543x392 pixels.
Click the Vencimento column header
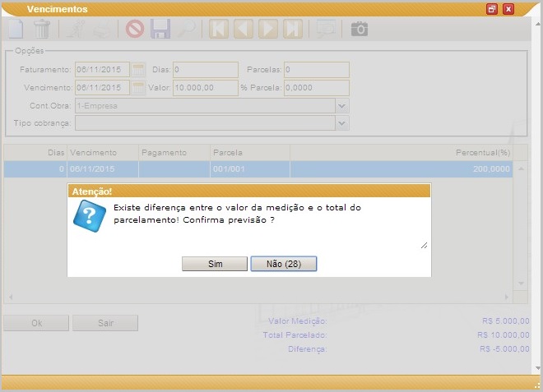(103, 153)
